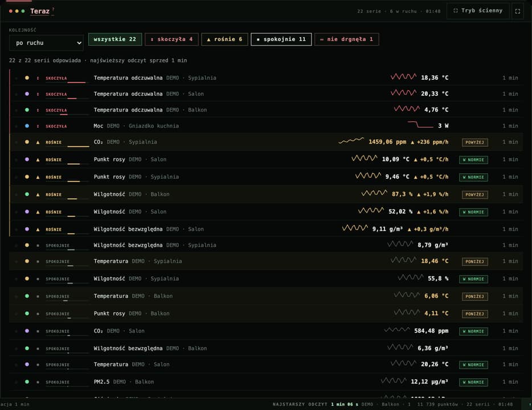Image resolution: width=532 pixels, height=410 pixels.
Task: Open the po ruchu sort order dropdown
Action: (47, 43)
